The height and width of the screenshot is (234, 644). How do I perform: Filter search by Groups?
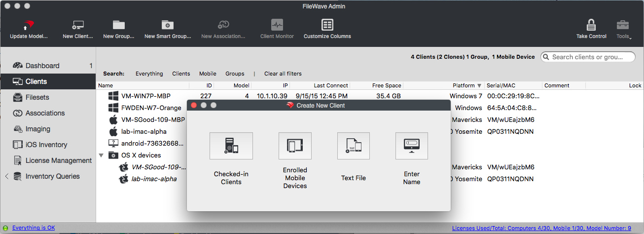[235, 74]
